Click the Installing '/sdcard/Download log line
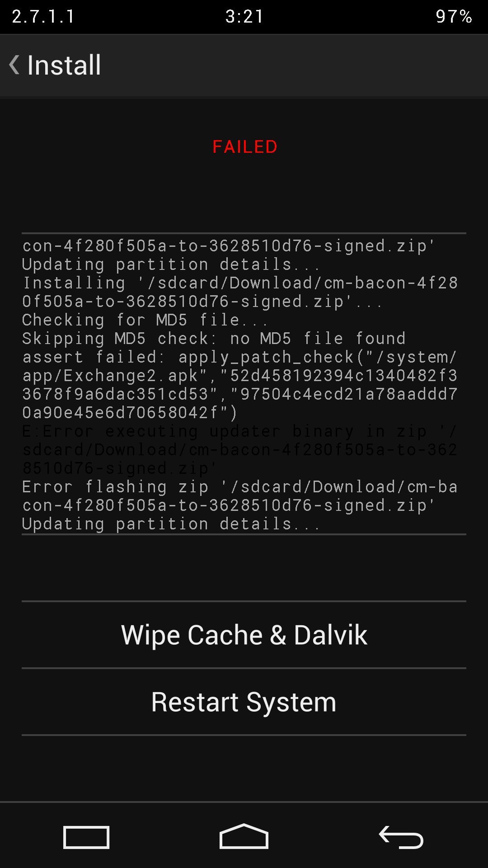 [240, 283]
